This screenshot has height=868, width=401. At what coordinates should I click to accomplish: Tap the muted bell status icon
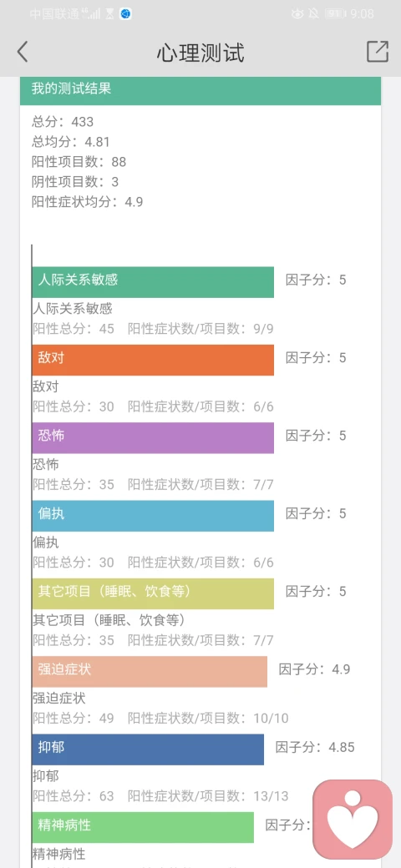[x=313, y=14]
